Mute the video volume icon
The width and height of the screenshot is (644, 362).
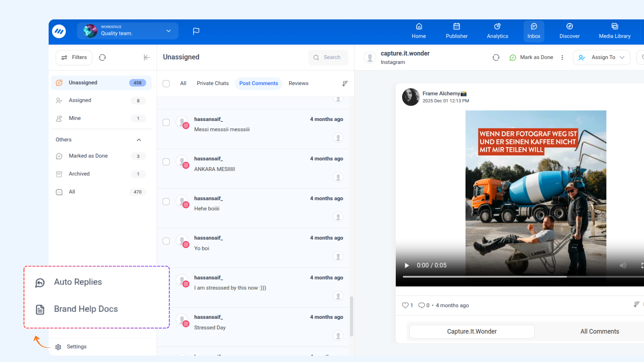(623, 265)
